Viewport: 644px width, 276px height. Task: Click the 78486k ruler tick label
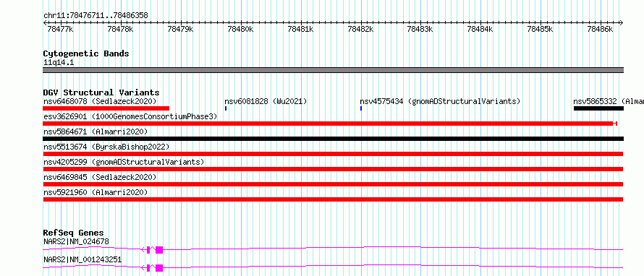600,29
